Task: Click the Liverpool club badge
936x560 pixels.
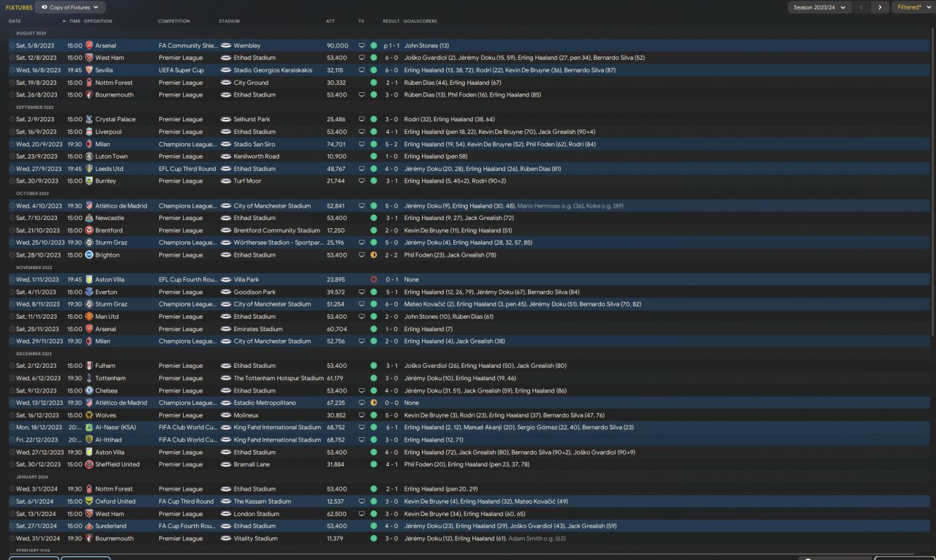Action: click(89, 132)
